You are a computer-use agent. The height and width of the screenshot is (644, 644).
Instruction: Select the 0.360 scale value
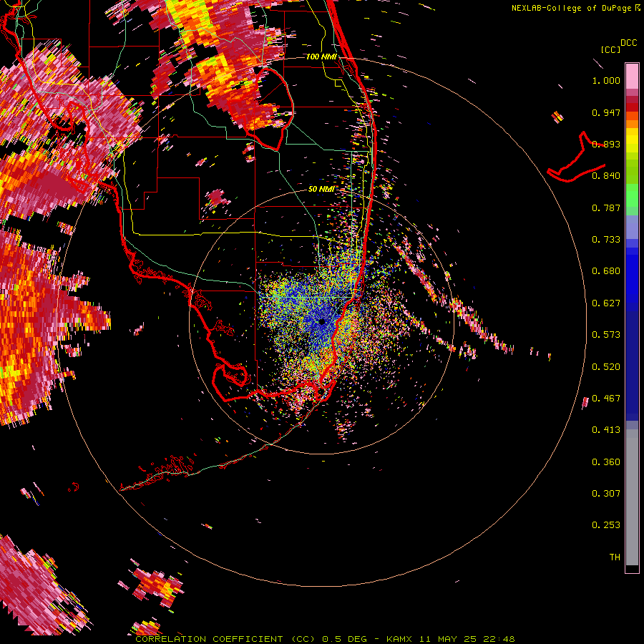pyautogui.click(x=606, y=462)
